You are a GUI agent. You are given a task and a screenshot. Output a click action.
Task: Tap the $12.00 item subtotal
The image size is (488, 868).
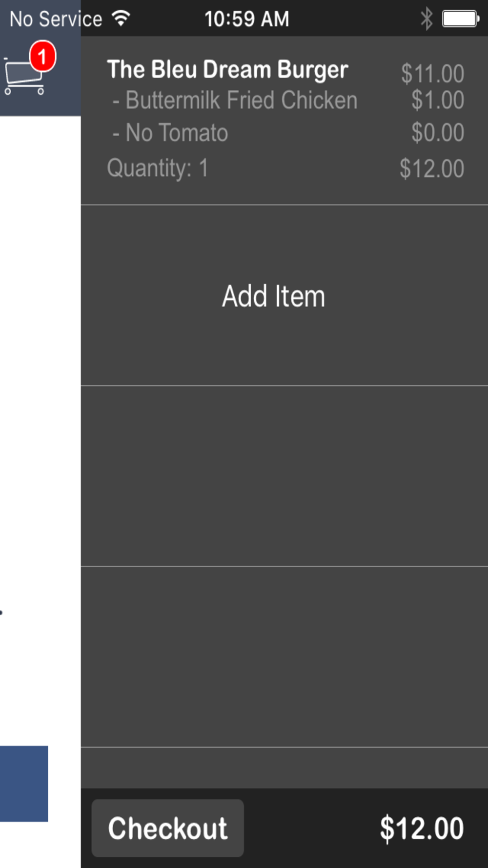pos(431,168)
